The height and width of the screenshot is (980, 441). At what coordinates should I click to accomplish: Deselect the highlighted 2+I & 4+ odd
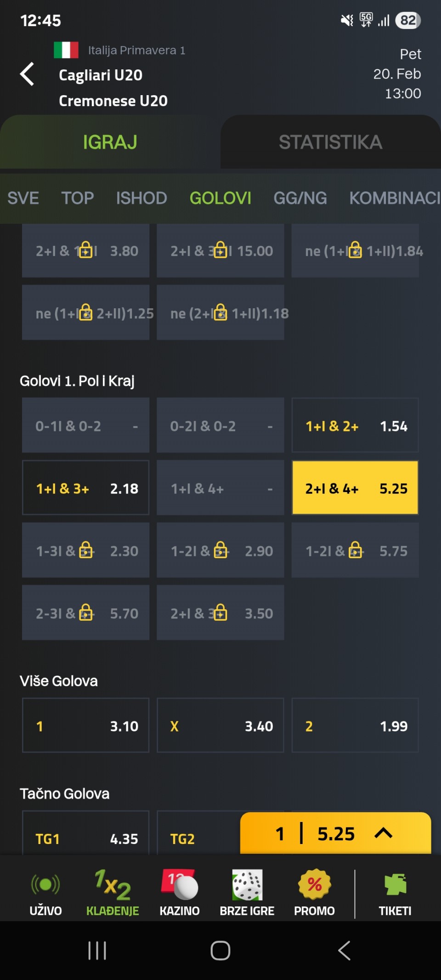(x=355, y=488)
